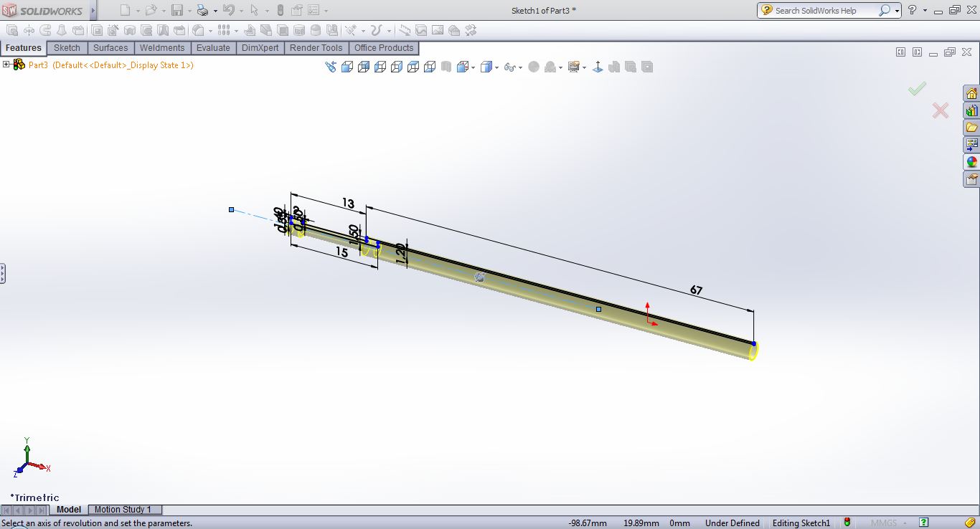This screenshot has width=980, height=529.
Task: Click the Custom Properties pane icon
Action: click(x=971, y=179)
